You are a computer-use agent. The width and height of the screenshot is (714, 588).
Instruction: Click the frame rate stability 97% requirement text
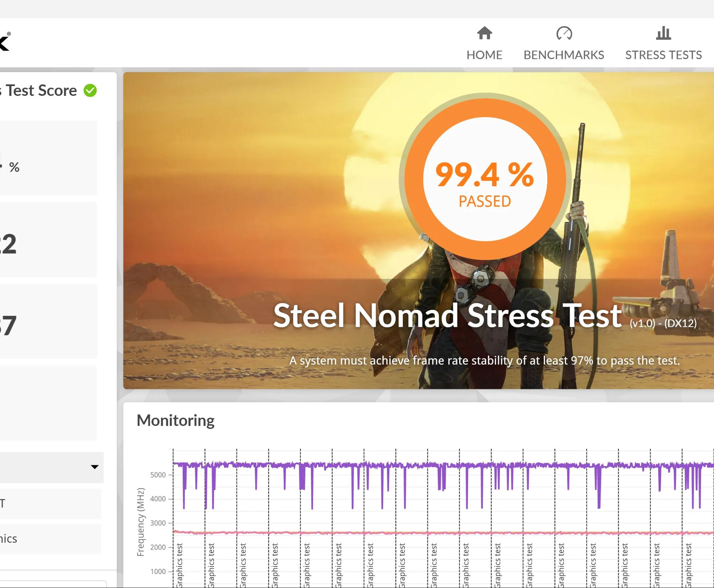485,360
